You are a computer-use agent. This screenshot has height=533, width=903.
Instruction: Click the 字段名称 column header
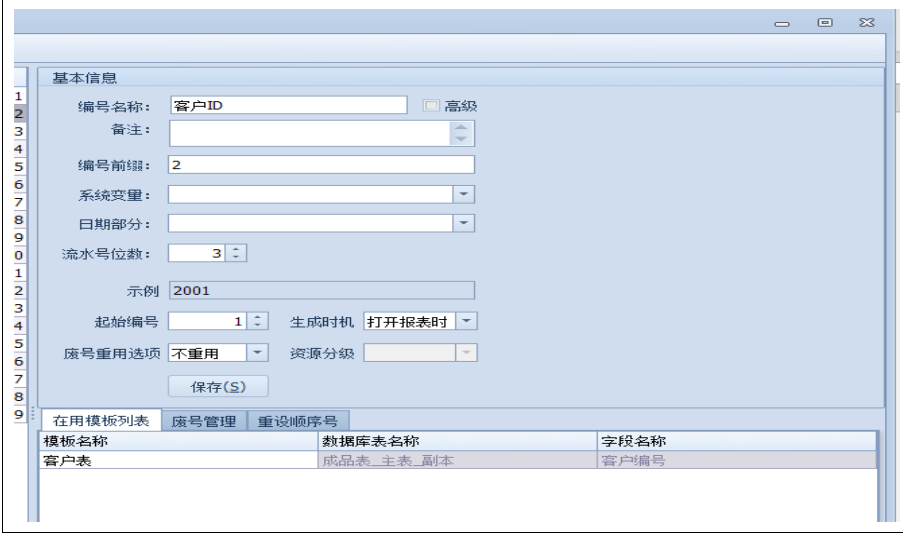(x=736, y=441)
